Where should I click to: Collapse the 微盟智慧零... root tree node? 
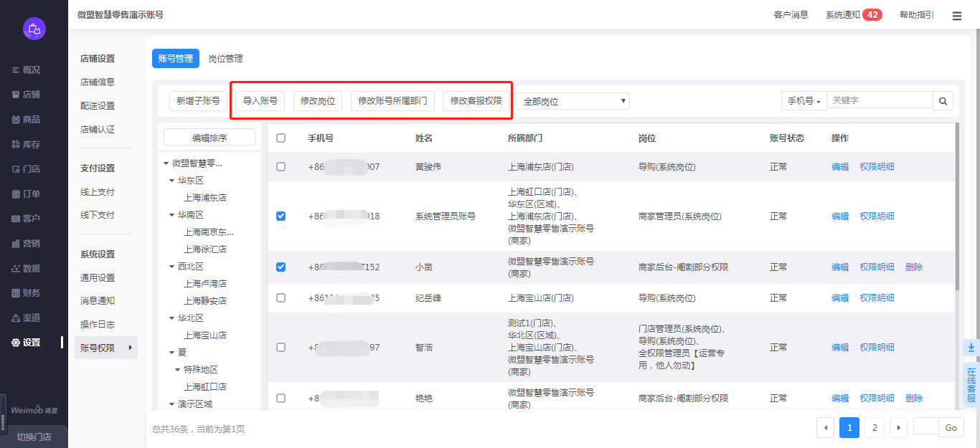click(166, 163)
